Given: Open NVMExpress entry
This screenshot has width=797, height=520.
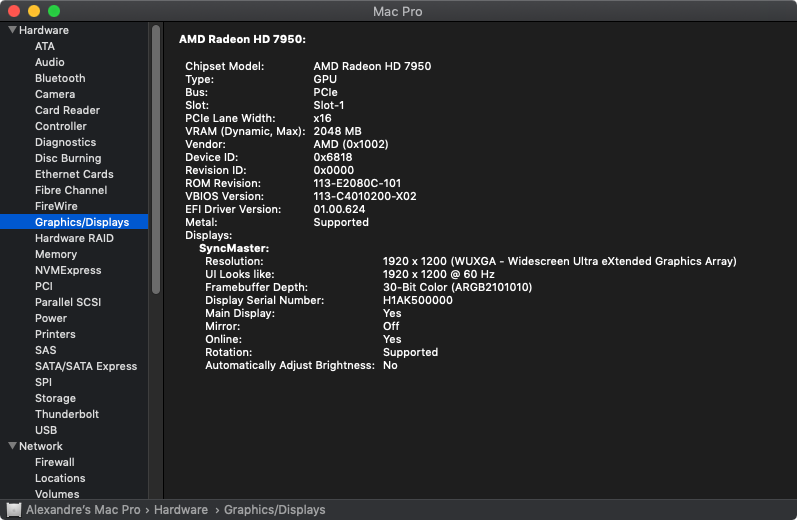Looking at the screenshot, I should coord(68,270).
